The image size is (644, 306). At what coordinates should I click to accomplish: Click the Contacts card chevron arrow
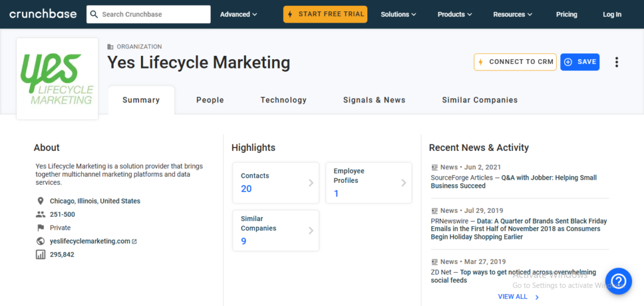click(311, 183)
